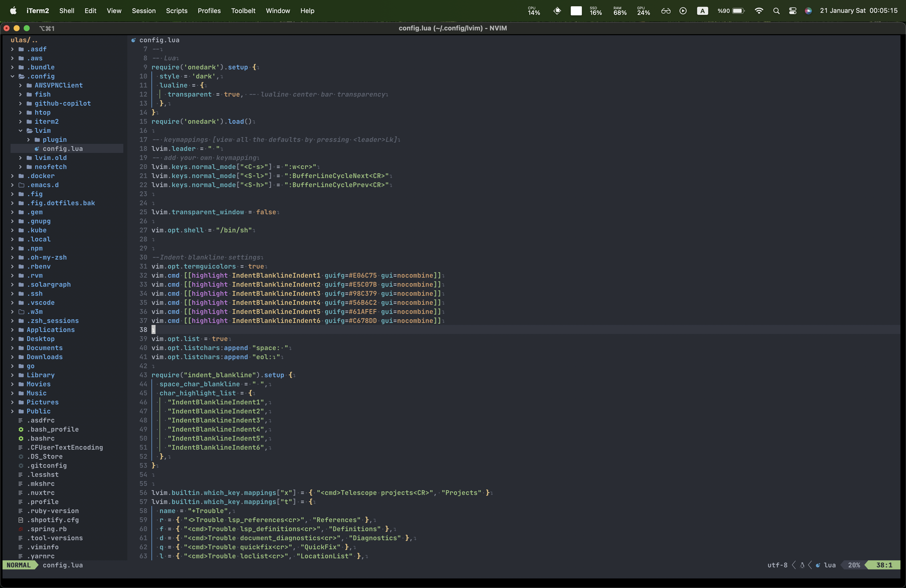Expand the .docker folder
The height and width of the screenshot is (588, 906).
[x=12, y=176]
